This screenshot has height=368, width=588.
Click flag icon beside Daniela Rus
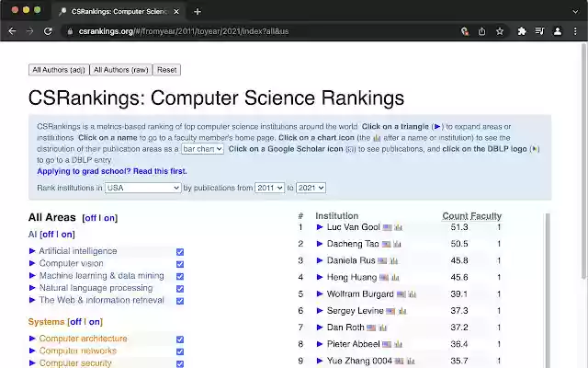(382, 260)
